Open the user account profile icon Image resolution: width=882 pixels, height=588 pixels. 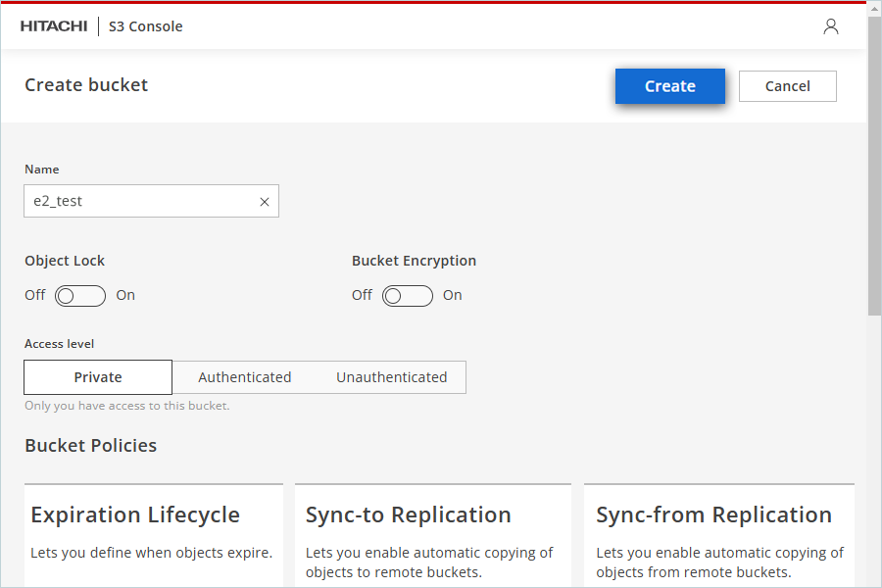point(831,26)
